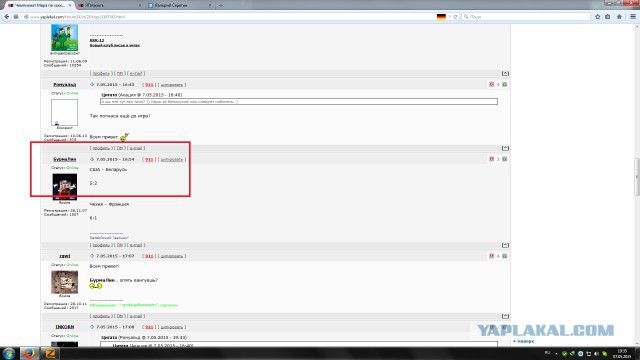Screen dimensions: 640x360
Task: Click plus rating icon on the 16:43 post
Action: tap(504, 84)
